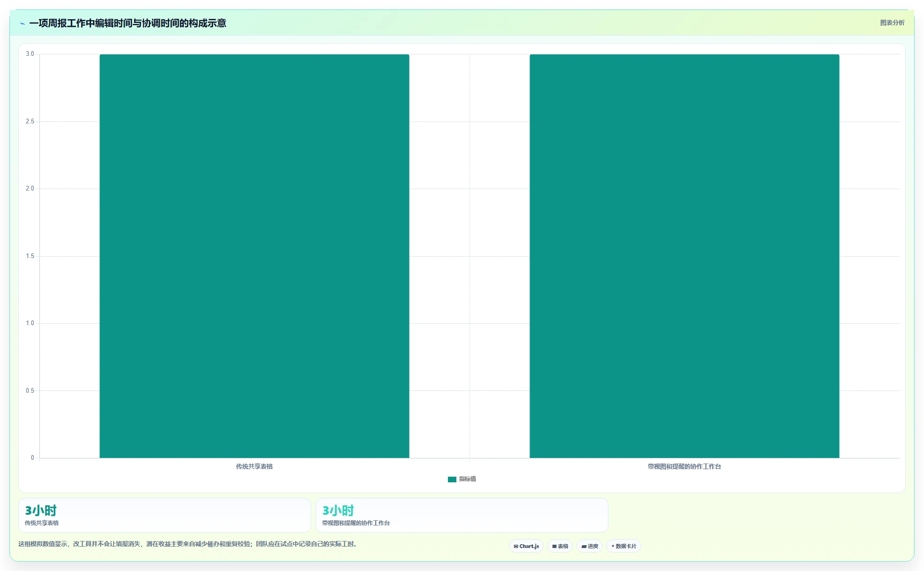This screenshot has height=571, width=924.
Task: Open the Chart.js tag chip
Action: pyautogui.click(x=526, y=546)
